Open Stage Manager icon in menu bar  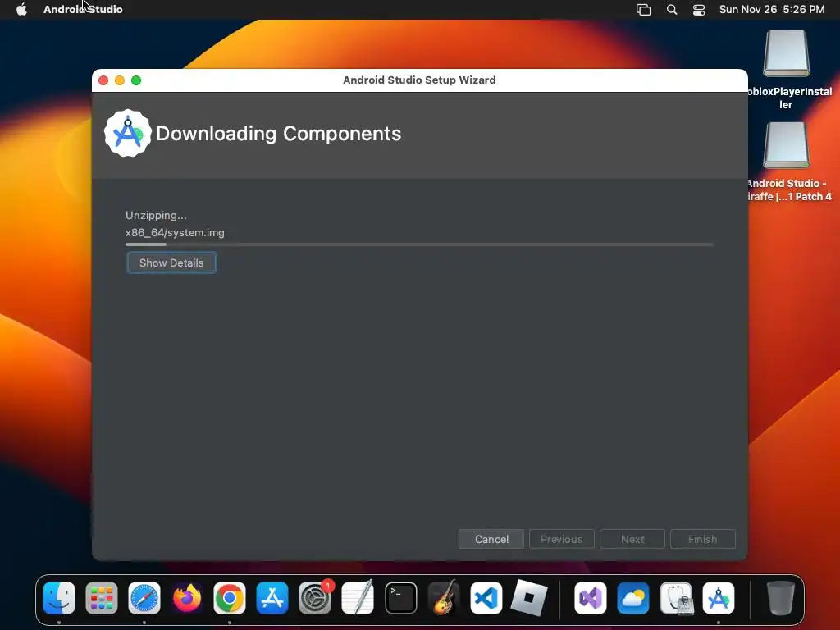643,10
